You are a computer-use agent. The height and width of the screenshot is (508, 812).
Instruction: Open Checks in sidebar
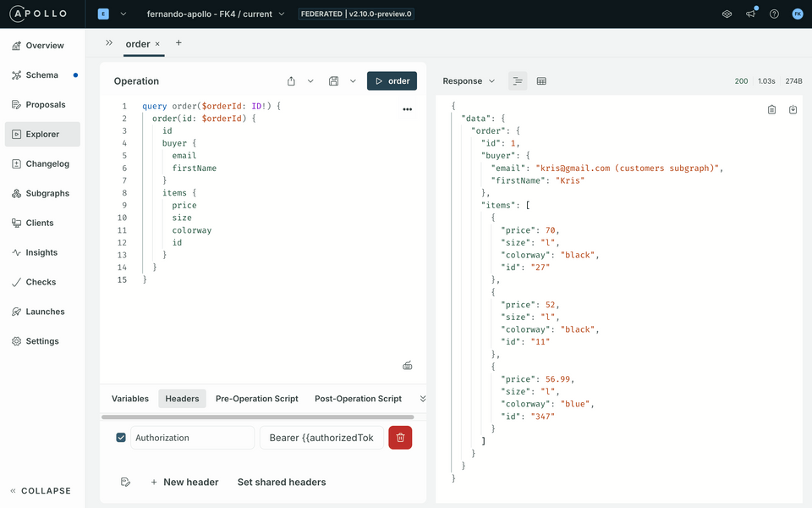(x=42, y=282)
